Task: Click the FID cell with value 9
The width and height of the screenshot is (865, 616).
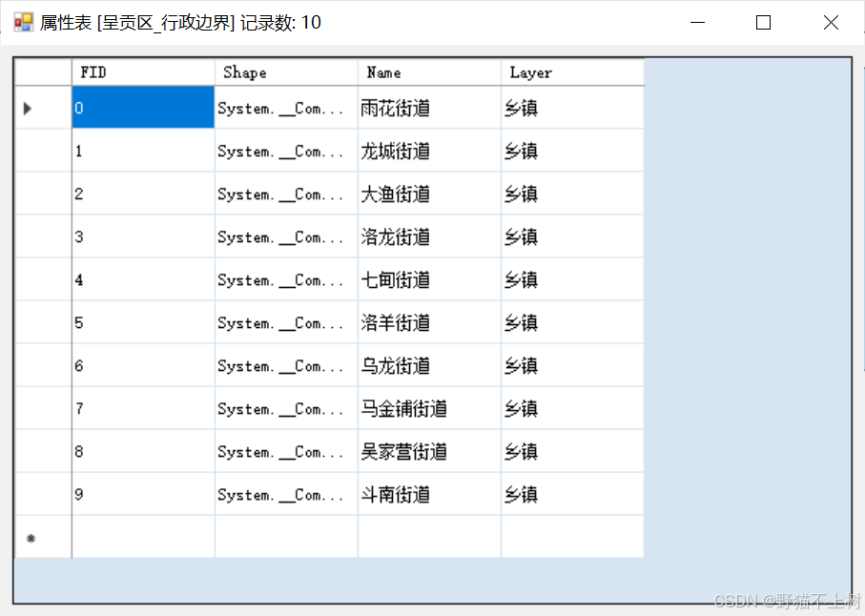Action: [x=141, y=494]
